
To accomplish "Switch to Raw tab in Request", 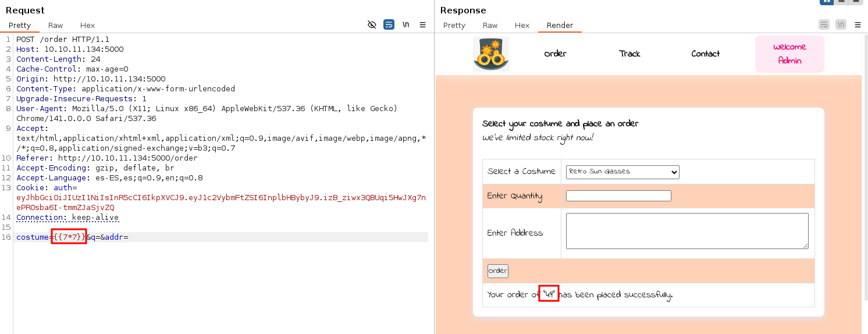I will [56, 25].
